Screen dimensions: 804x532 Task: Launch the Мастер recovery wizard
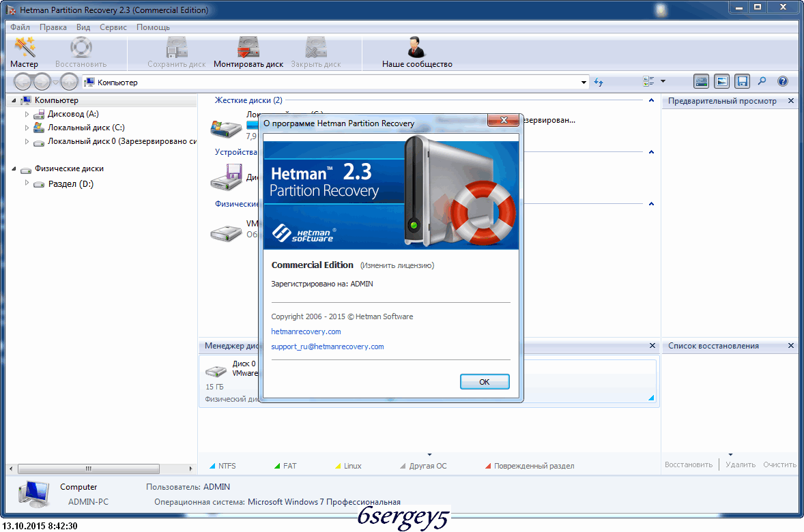(x=24, y=52)
